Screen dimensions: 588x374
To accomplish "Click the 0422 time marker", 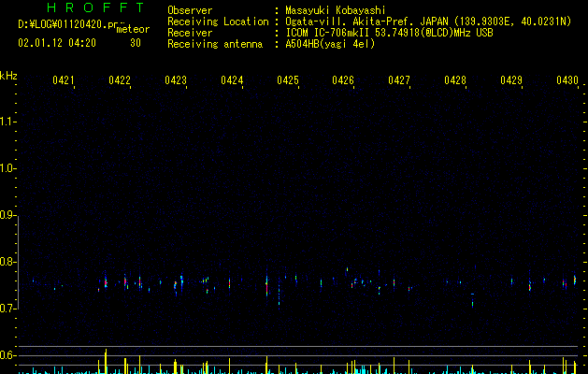I will pyautogui.click(x=120, y=80).
